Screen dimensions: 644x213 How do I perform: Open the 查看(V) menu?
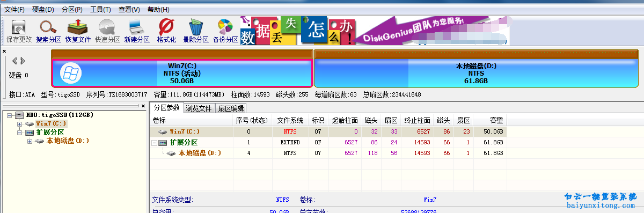[x=129, y=10]
